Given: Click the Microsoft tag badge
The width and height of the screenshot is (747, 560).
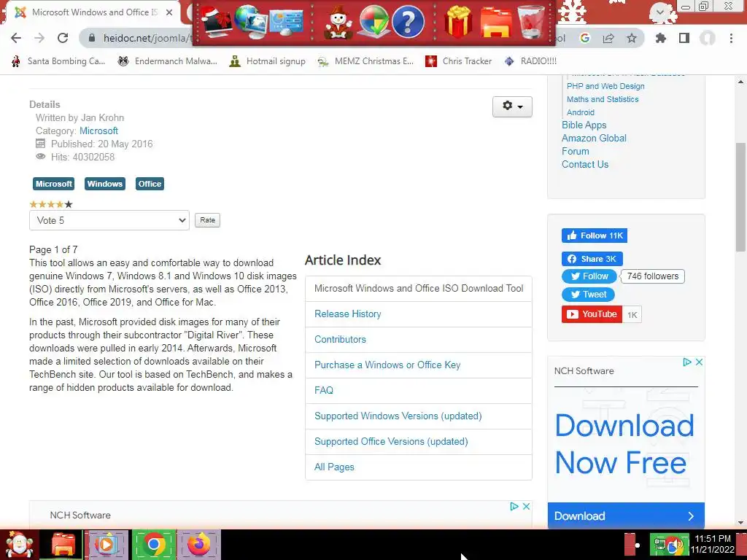Looking at the screenshot, I should (53, 184).
